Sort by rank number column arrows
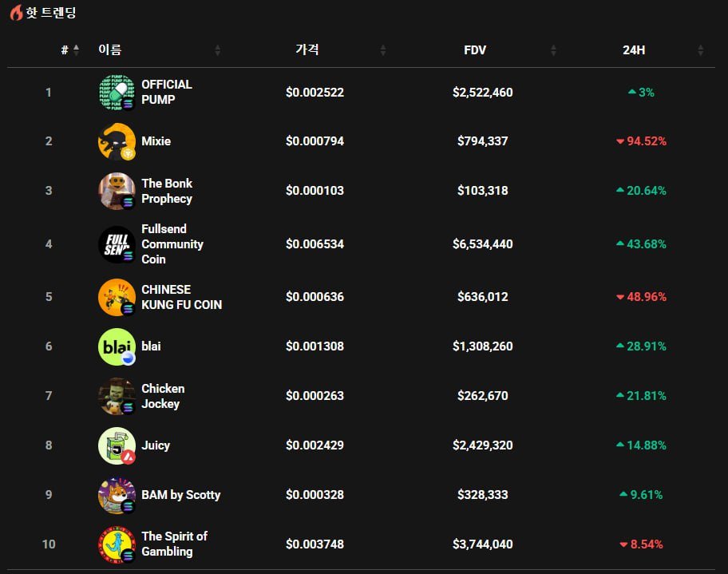Viewport: 728px width, 574px height. coord(76,49)
